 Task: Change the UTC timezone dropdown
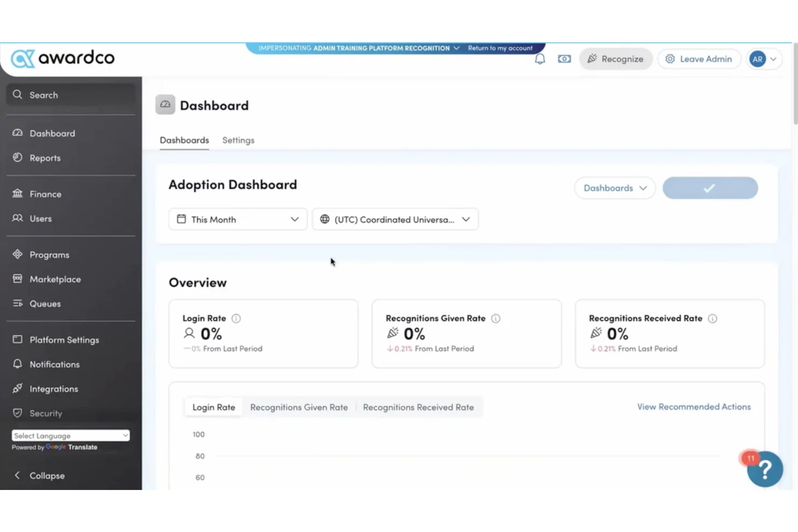[x=395, y=219]
